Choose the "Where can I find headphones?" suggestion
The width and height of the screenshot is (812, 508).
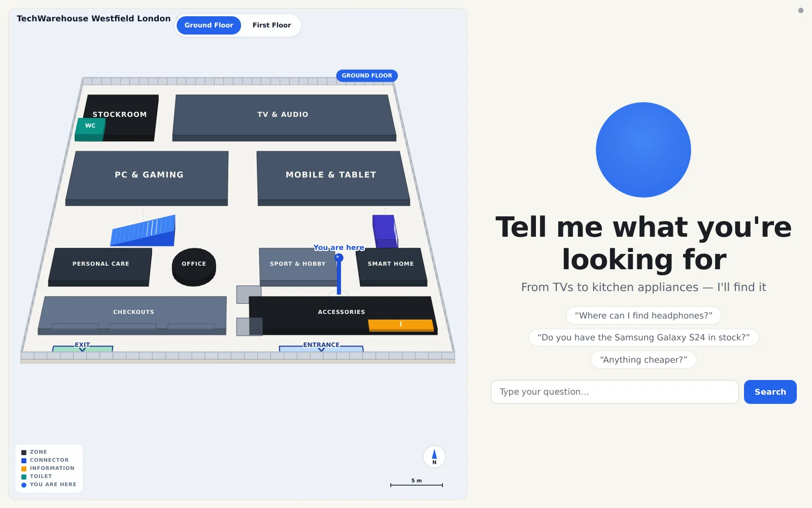coord(644,315)
